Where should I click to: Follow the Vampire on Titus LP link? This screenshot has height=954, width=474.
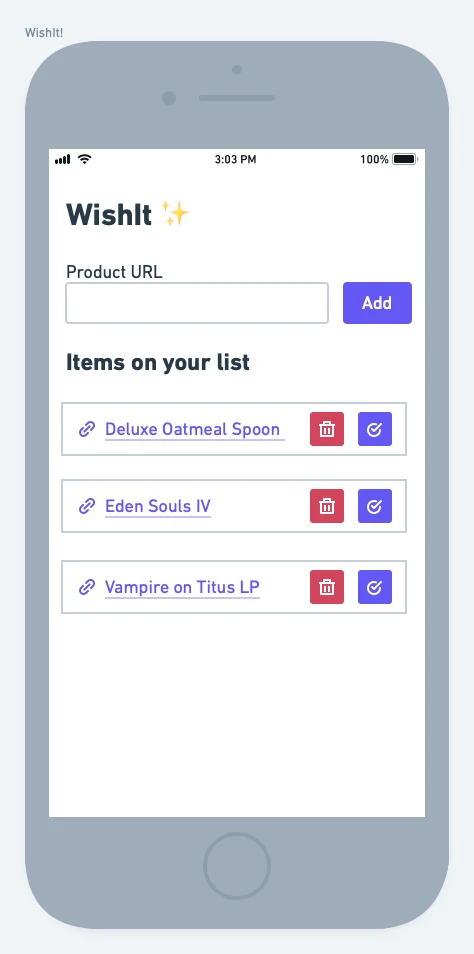[182, 587]
